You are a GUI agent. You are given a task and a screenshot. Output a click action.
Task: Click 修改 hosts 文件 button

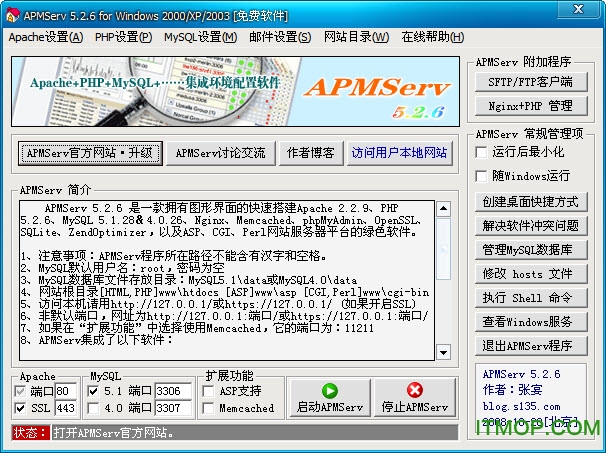[x=531, y=274]
